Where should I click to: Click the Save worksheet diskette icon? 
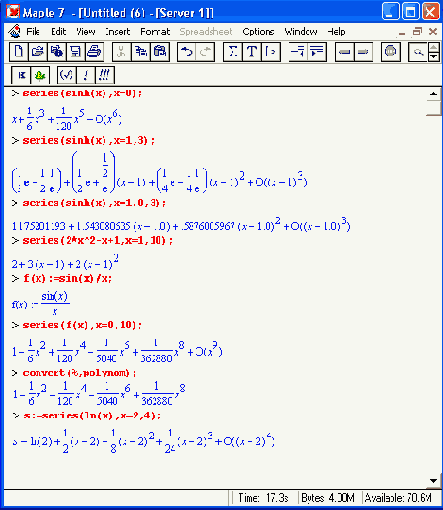point(76,52)
